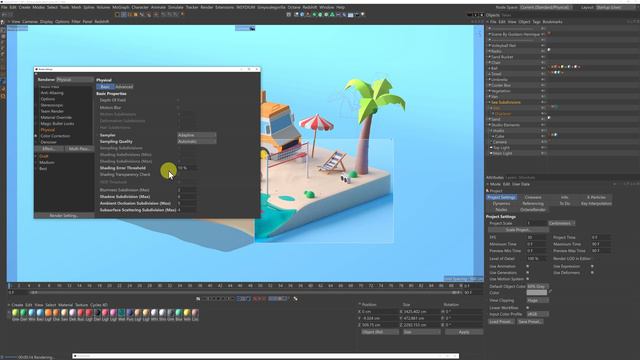Viewport: 640px width, 360px height.
Task: Open the Tags menu in Objects panel
Action: click(536, 22)
